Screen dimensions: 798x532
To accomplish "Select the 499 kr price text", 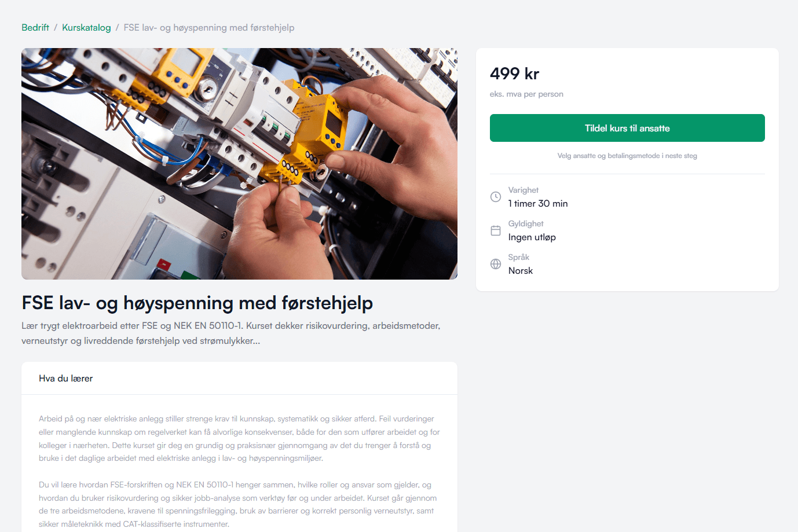I will (514, 74).
